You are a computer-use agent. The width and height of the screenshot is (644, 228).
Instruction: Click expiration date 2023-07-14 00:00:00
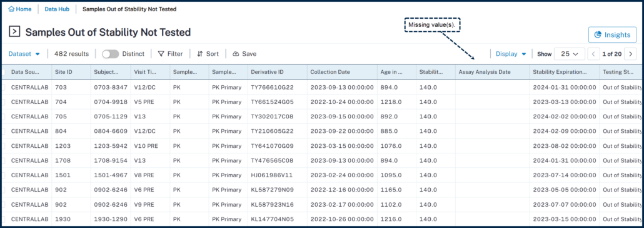565,175
